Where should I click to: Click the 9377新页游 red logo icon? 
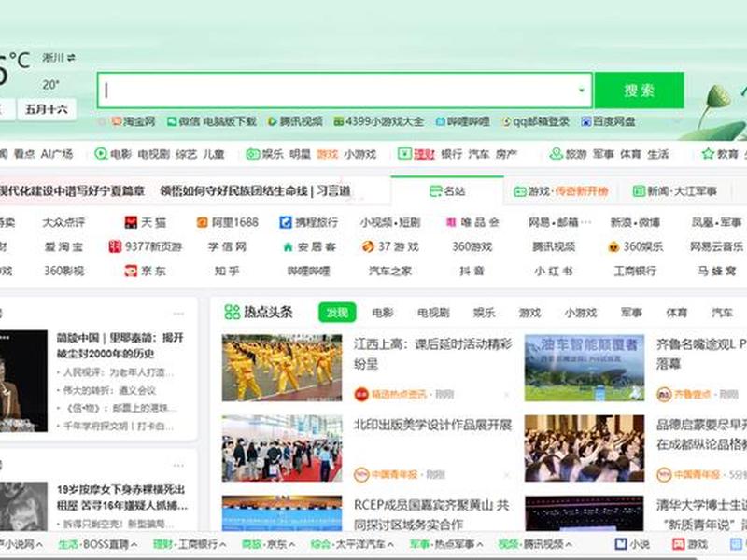(115, 246)
